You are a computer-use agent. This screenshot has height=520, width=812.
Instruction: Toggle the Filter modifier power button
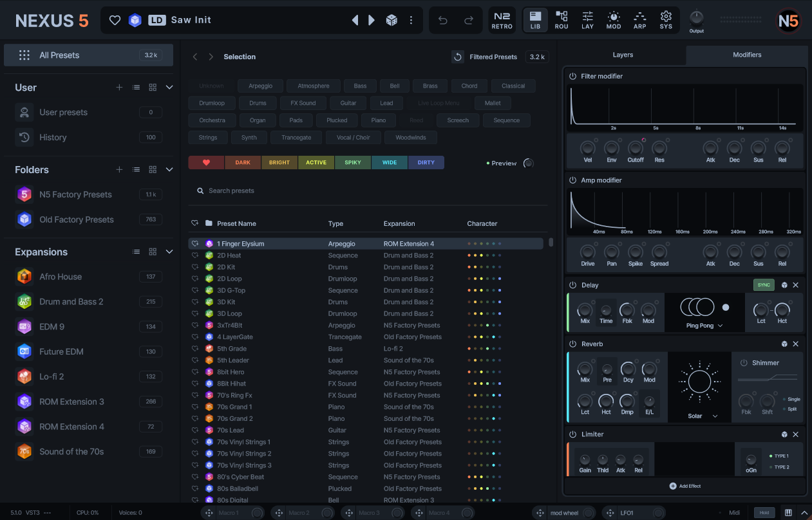(x=572, y=76)
